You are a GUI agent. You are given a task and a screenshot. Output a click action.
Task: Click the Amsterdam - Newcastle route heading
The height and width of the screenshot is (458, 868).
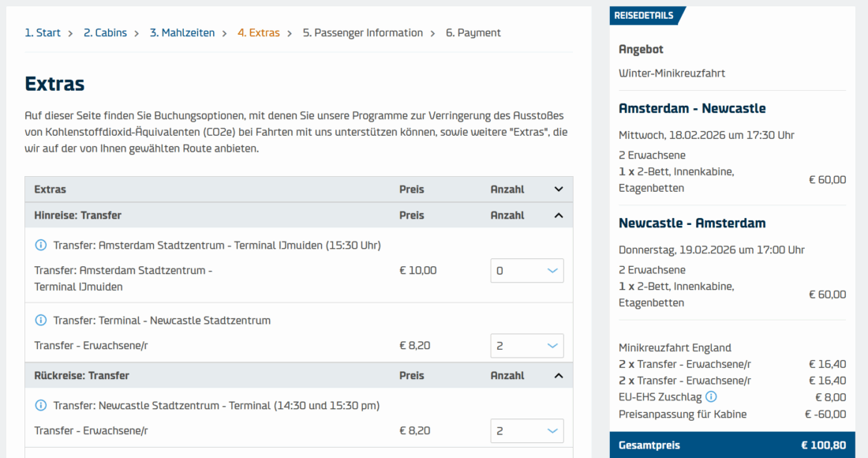click(x=692, y=109)
